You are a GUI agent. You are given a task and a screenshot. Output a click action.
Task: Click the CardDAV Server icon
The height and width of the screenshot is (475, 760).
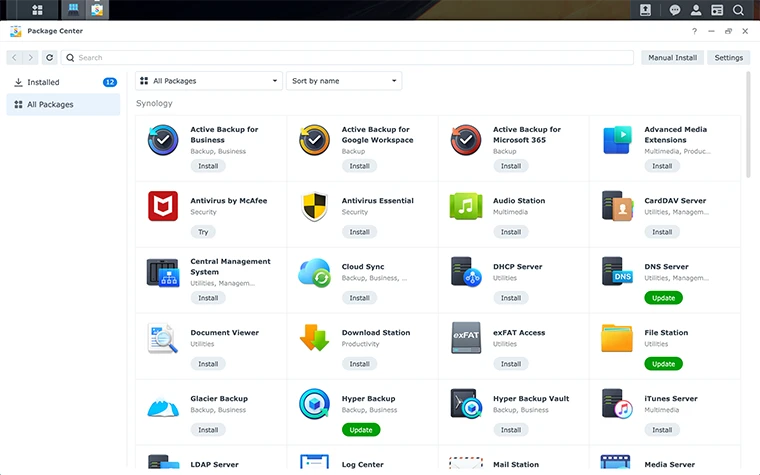pyautogui.click(x=617, y=206)
